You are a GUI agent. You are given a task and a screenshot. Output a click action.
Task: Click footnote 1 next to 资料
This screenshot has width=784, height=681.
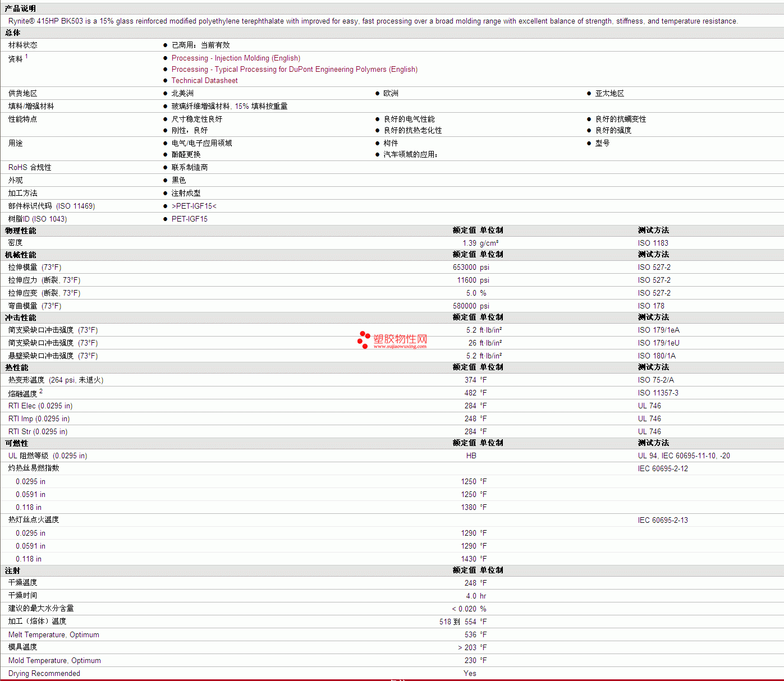tap(26, 56)
